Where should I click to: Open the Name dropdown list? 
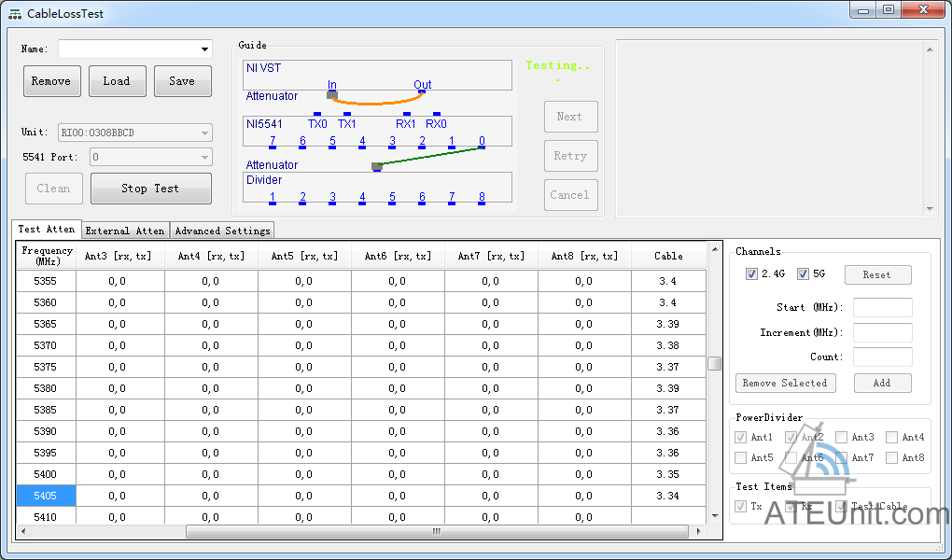[x=204, y=49]
